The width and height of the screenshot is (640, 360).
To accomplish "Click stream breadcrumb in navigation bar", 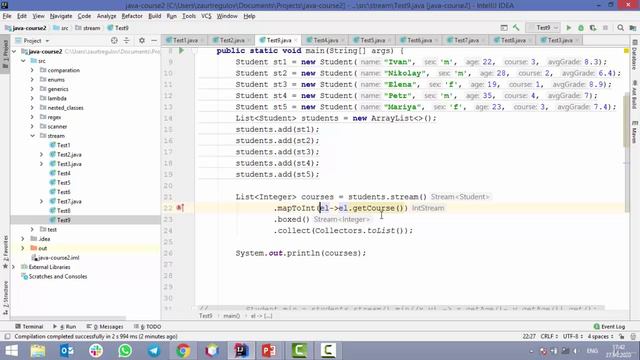I will [x=91, y=28].
